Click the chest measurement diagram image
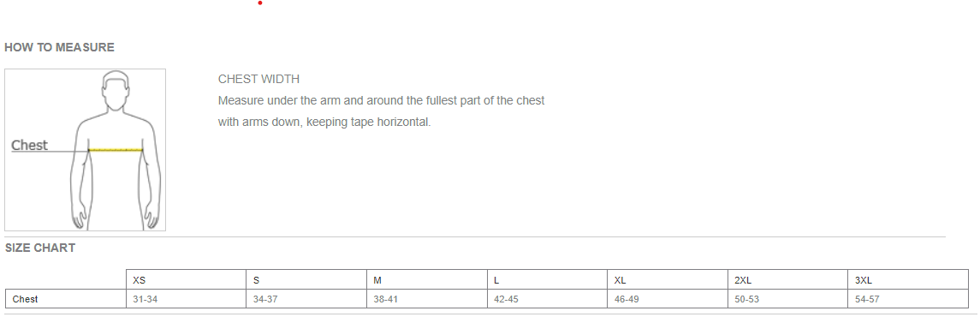The height and width of the screenshot is (317, 980). [85, 150]
